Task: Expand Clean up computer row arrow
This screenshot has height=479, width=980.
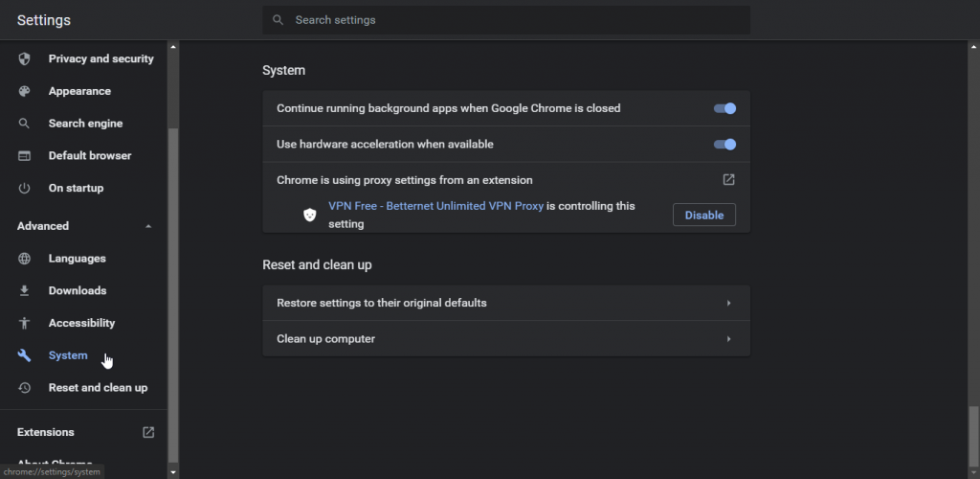Action: click(x=728, y=339)
